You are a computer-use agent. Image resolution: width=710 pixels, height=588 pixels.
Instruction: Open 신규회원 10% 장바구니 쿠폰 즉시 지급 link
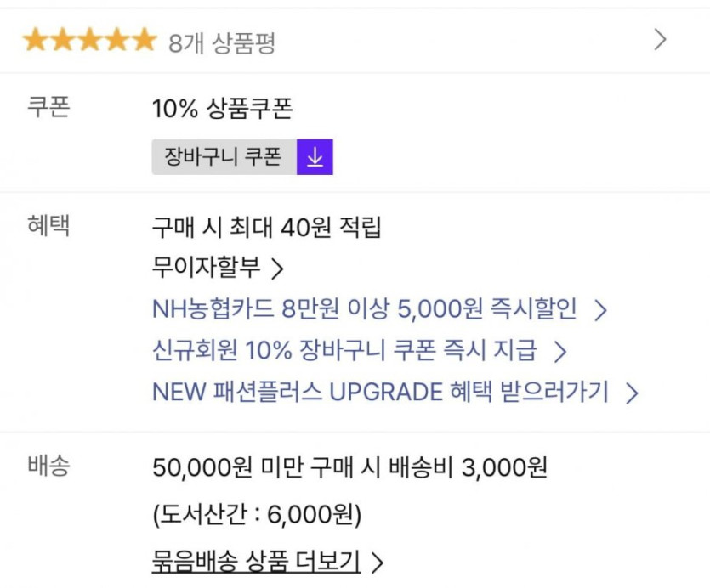click(344, 350)
